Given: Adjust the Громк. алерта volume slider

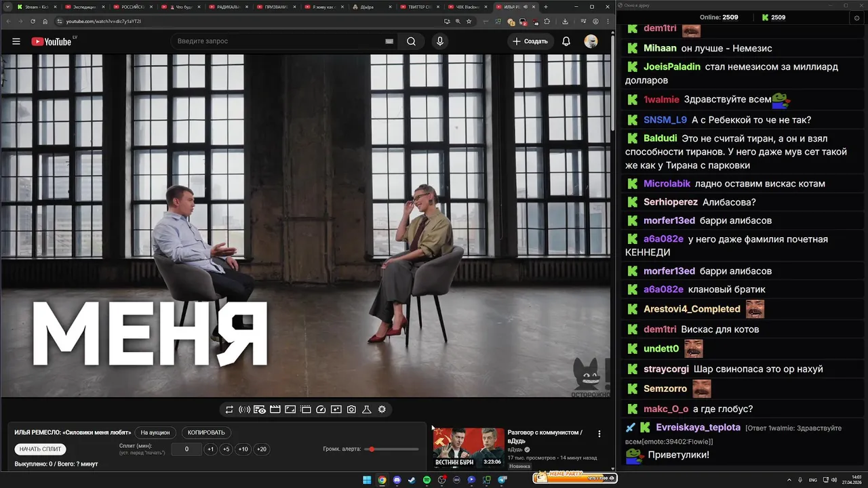Looking at the screenshot, I should [x=392, y=449].
